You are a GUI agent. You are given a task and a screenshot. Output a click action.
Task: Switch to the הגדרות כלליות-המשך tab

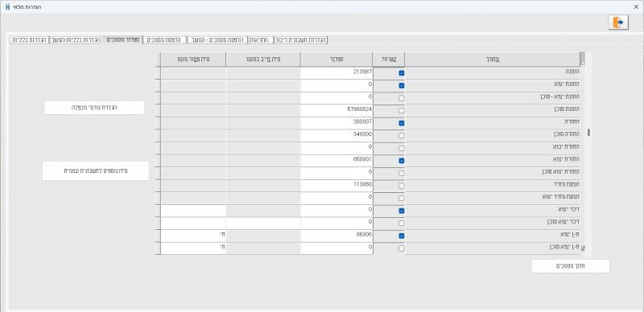tap(75, 40)
